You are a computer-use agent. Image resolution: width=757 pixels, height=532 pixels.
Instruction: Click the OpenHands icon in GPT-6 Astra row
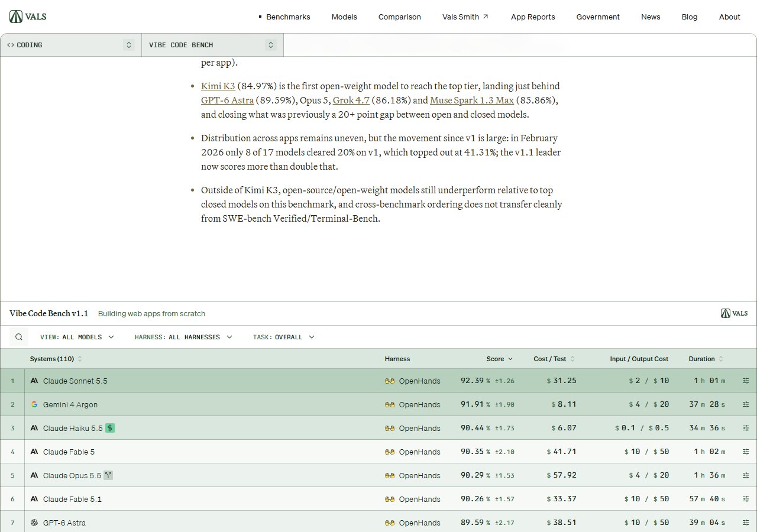[390, 523]
